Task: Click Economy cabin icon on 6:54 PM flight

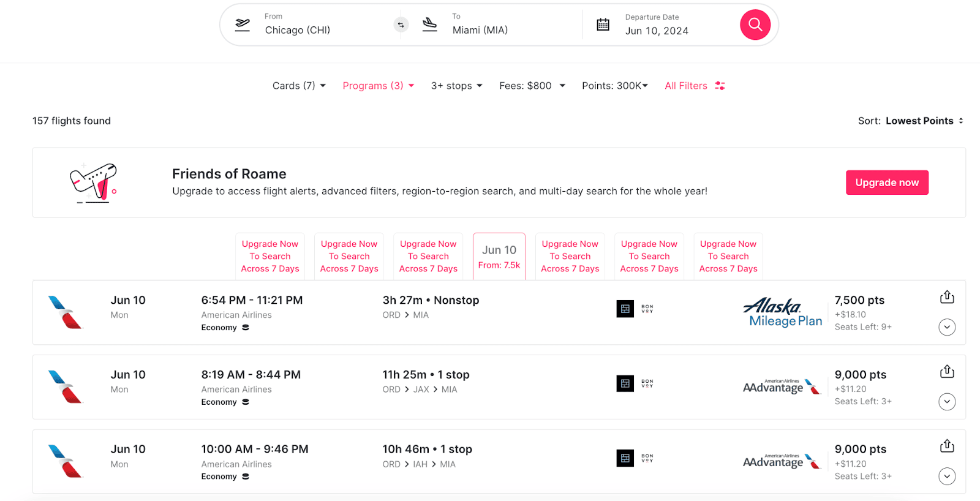Action: pos(246,328)
